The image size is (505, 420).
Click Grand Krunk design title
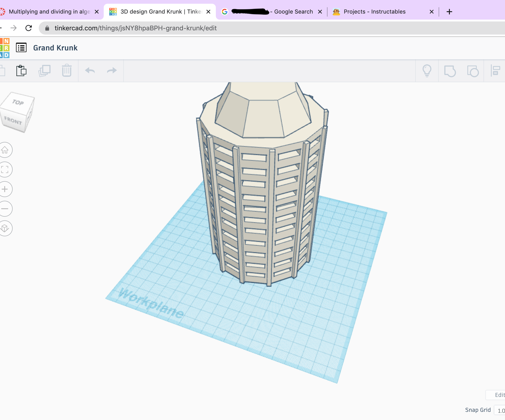[55, 48]
